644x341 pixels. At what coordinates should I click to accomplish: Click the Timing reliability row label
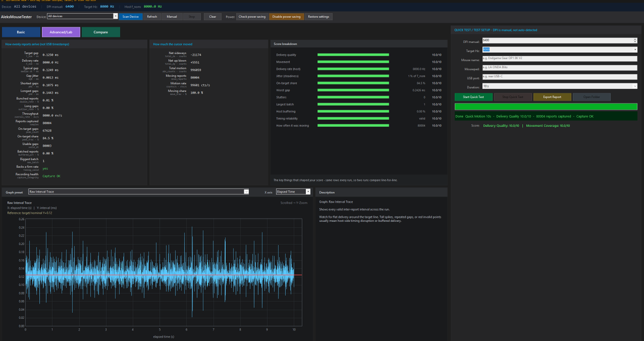(288, 118)
